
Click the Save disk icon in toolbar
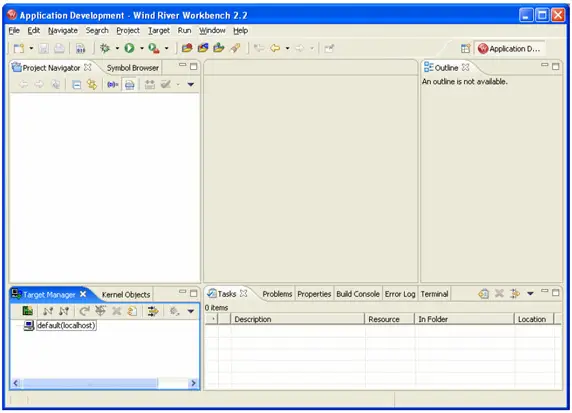coord(43,48)
